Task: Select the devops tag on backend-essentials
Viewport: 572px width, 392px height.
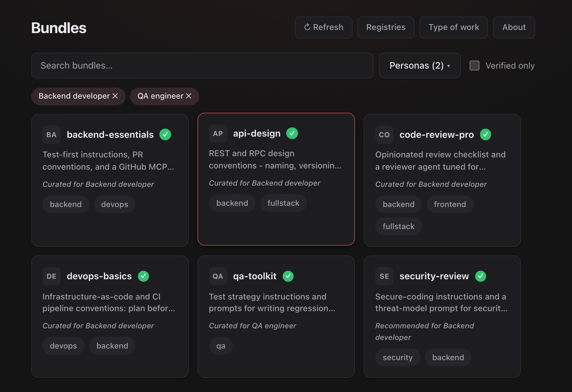Action: 115,204
